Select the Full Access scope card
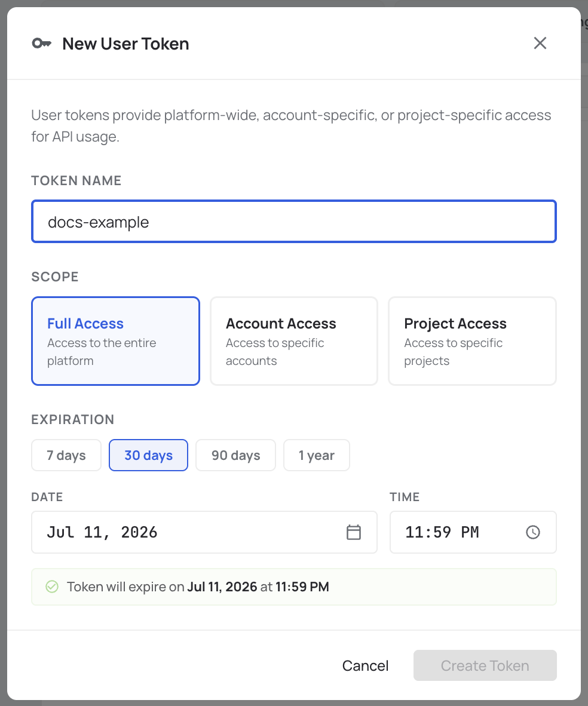 [115, 341]
